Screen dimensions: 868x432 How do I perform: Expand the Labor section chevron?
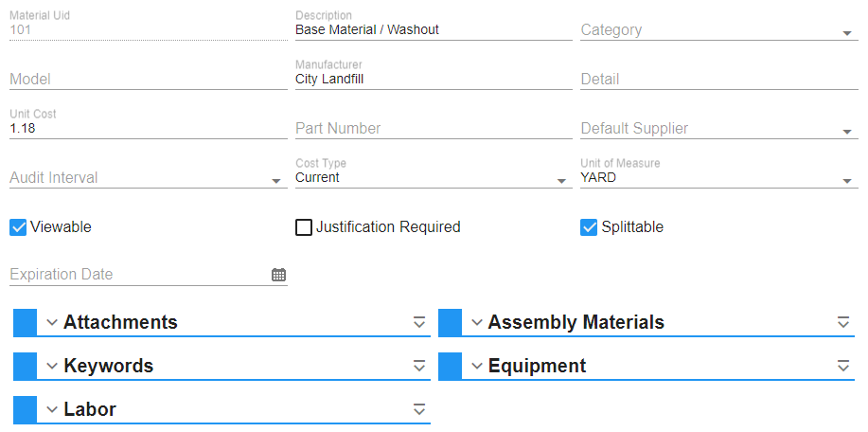(x=52, y=409)
